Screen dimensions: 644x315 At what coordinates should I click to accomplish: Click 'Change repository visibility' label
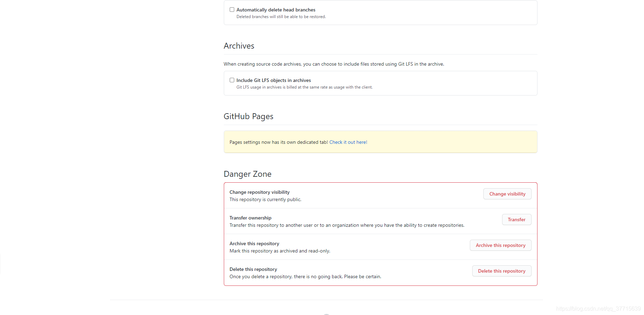[260, 192]
